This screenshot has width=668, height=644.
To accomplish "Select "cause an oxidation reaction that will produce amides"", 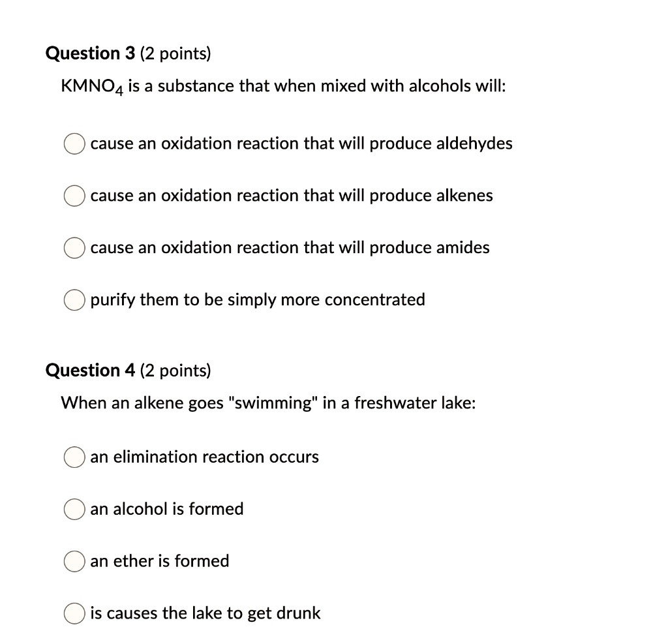I will (74, 248).
